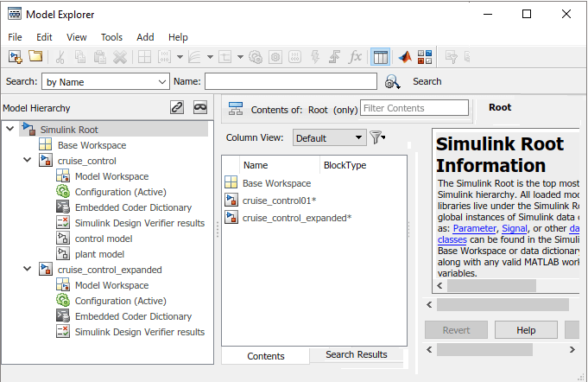Click the Search button
This screenshot has height=382, width=588.
pos(427,81)
